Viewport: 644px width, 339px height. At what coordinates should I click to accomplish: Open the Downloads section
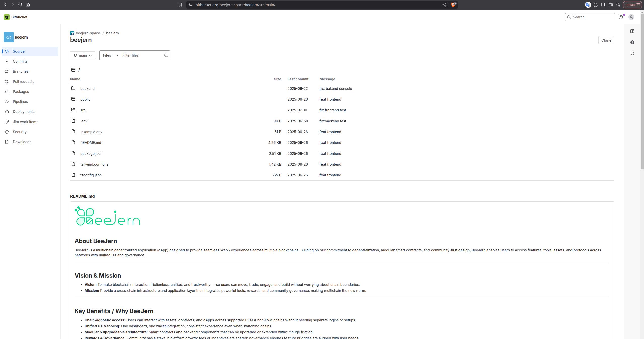(22, 142)
